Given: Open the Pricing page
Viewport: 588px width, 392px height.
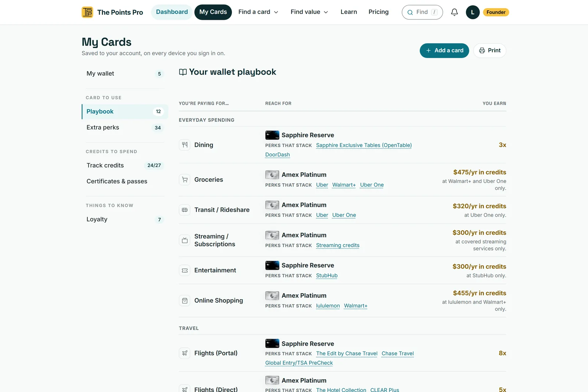Looking at the screenshot, I should click(379, 12).
